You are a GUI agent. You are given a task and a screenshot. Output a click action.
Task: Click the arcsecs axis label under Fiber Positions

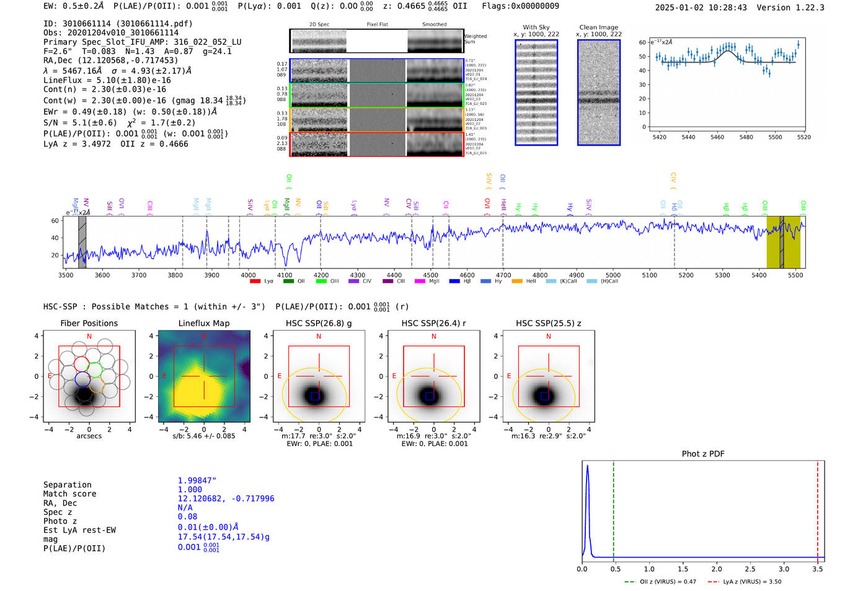click(x=89, y=436)
